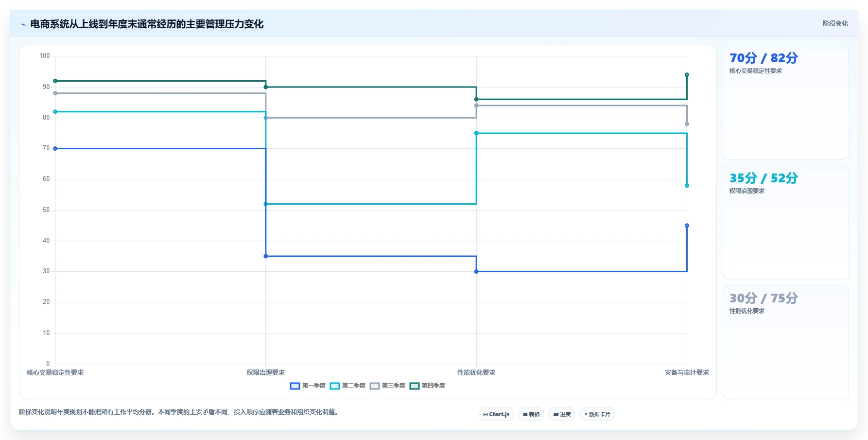This screenshot has width=868, height=440.
Task: Click the diamond icon in the 数据卡片 pill
Action: tap(586, 414)
